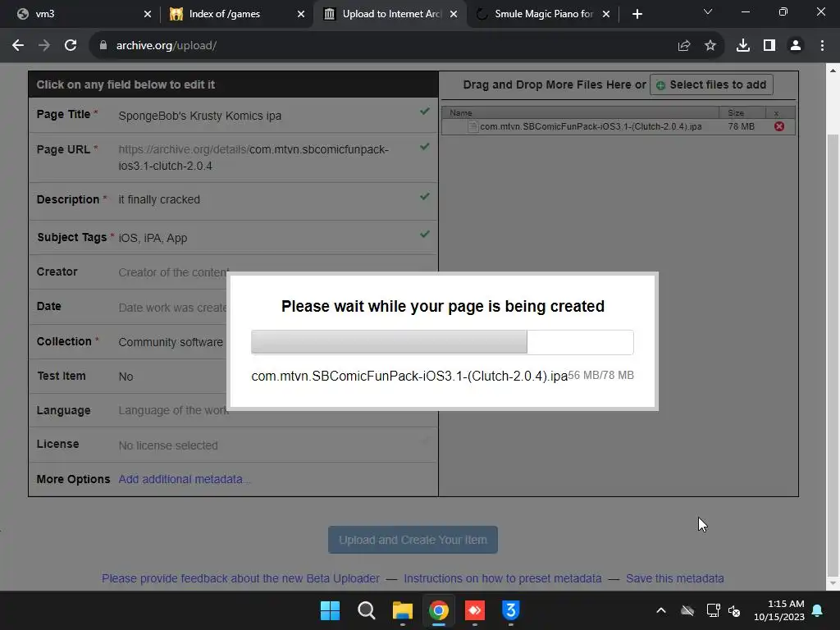Share this page icon in address bar

[683, 46]
